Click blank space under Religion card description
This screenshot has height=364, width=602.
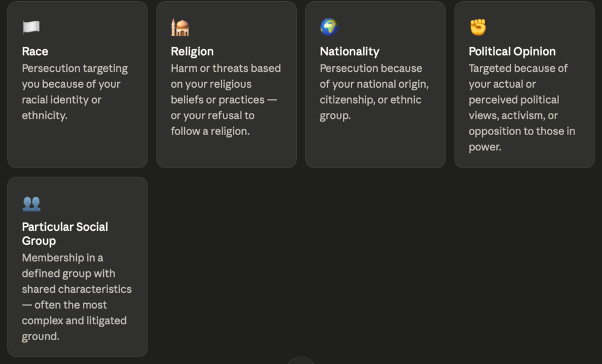pos(227,153)
